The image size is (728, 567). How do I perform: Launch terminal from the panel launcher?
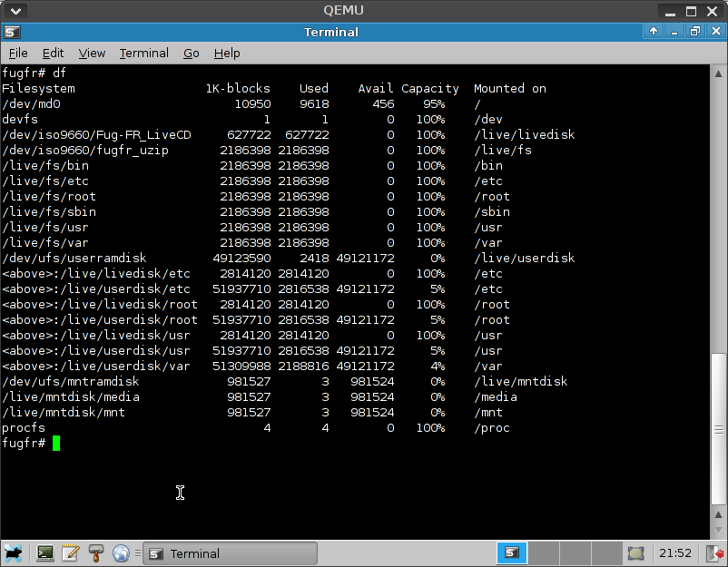pos(44,552)
